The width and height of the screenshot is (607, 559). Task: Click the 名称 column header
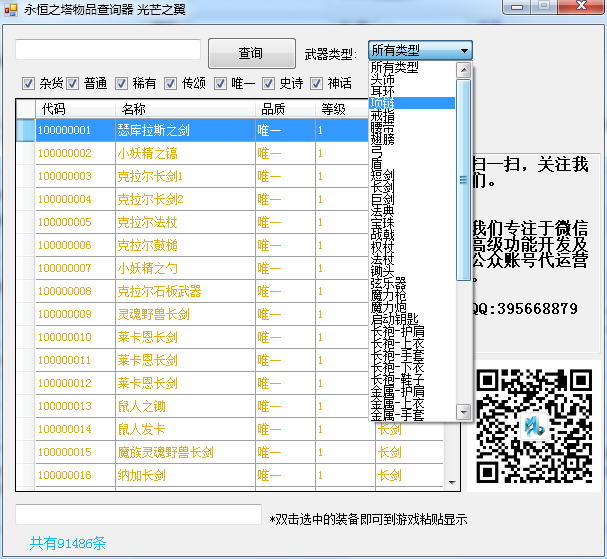click(x=133, y=109)
